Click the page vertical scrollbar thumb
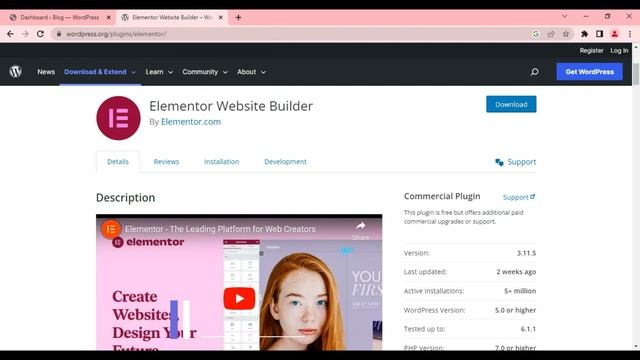The width and height of the screenshot is (640, 360). 636,73
